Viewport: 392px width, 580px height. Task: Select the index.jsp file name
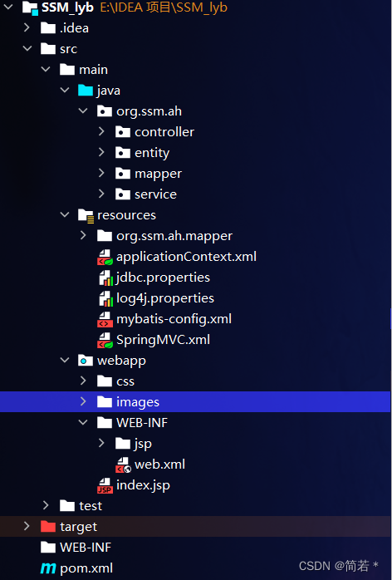click(143, 485)
